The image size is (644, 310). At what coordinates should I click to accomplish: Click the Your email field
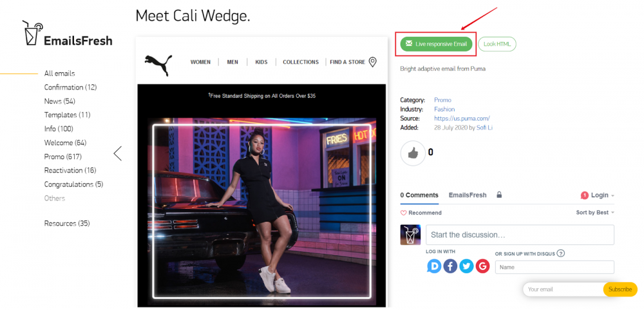pos(563,289)
